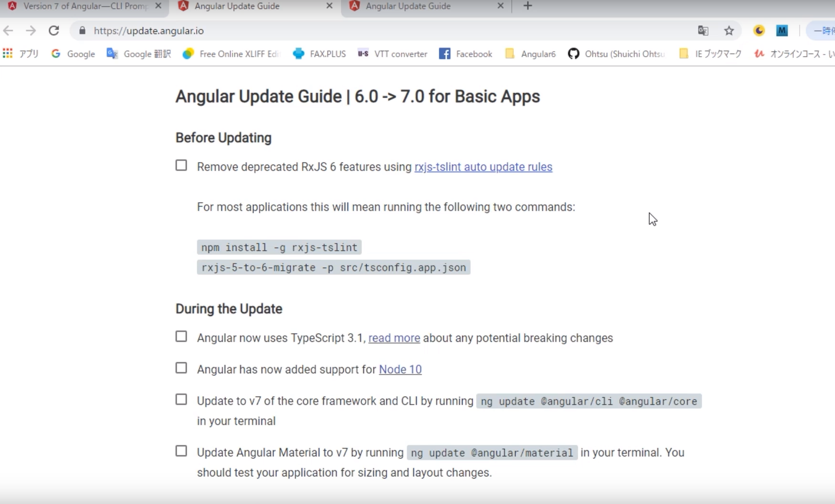The image size is (835, 504).
Task: Open the yellow moon extension icon
Action: (759, 31)
